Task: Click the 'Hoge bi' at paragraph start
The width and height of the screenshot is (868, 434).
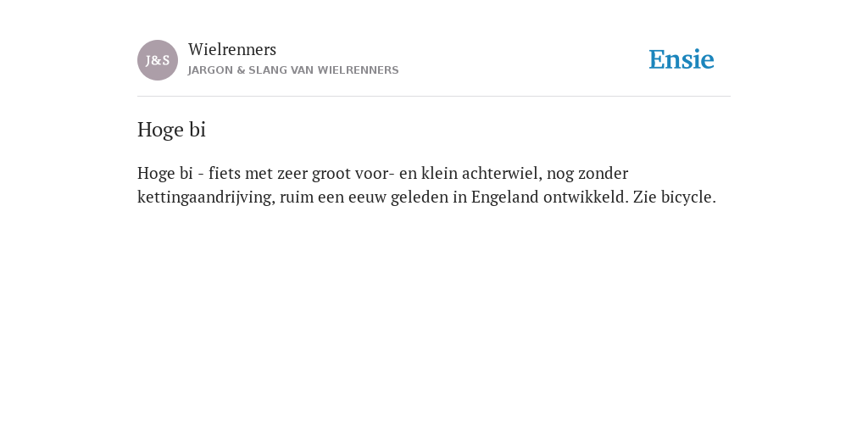Action: (165, 173)
